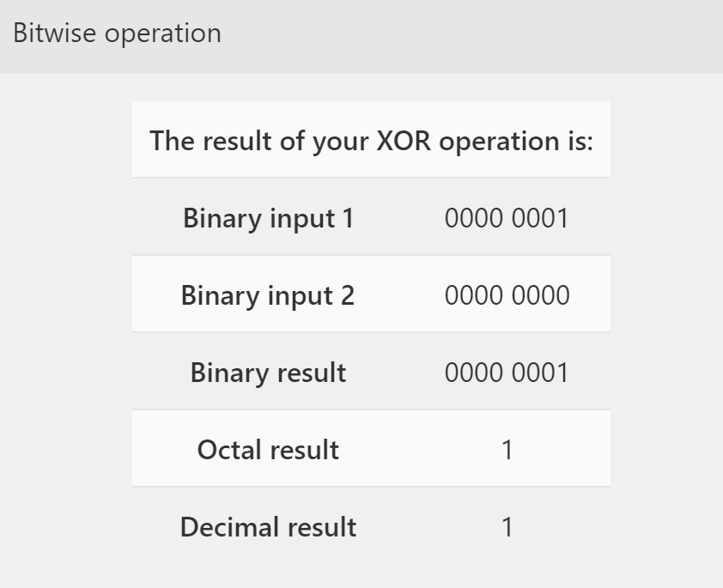Select the "Binary result" row label

click(268, 373)
